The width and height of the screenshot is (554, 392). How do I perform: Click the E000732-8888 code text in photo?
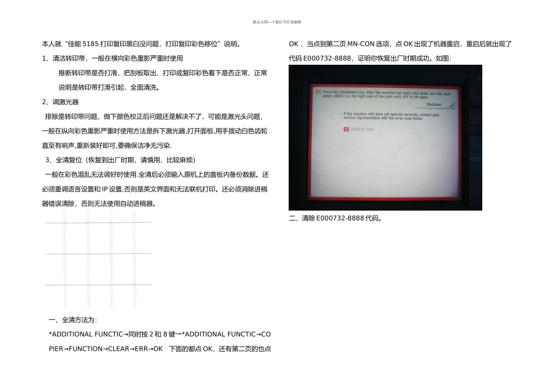(363, 129)
